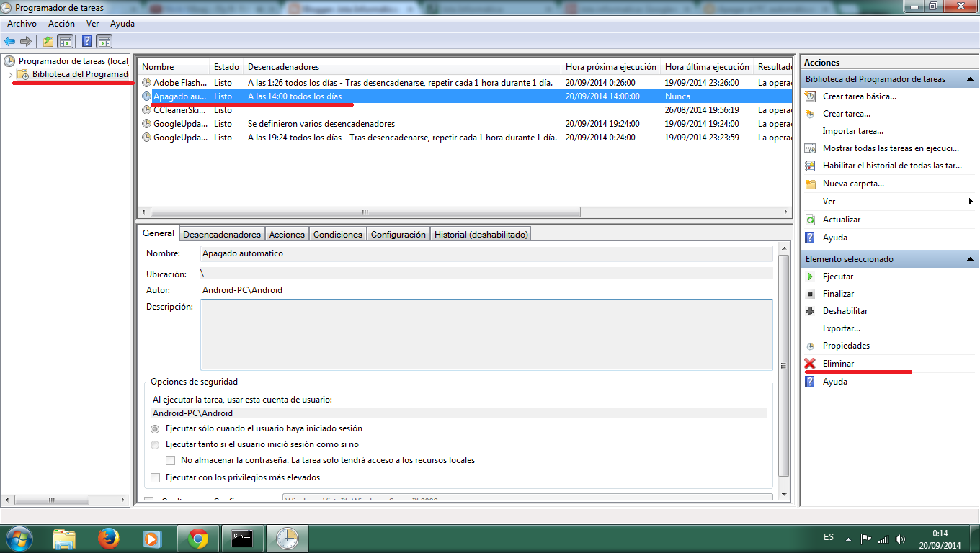Open the Acción menu
The width and height of the screenshot is (980, 553).
(61, 23)
